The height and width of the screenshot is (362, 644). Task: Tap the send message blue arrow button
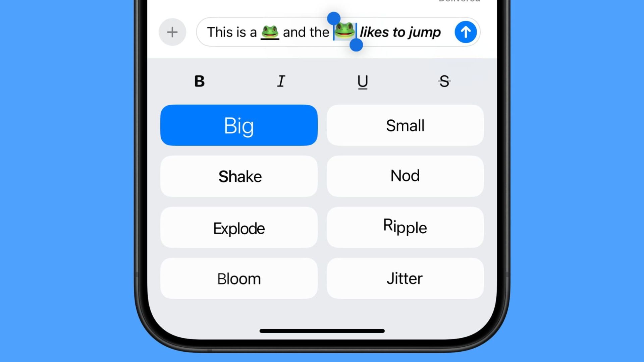pos(466,32)
